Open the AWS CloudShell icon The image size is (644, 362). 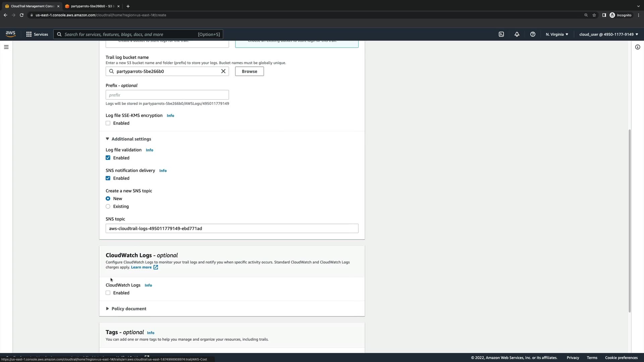coord(501,34)
